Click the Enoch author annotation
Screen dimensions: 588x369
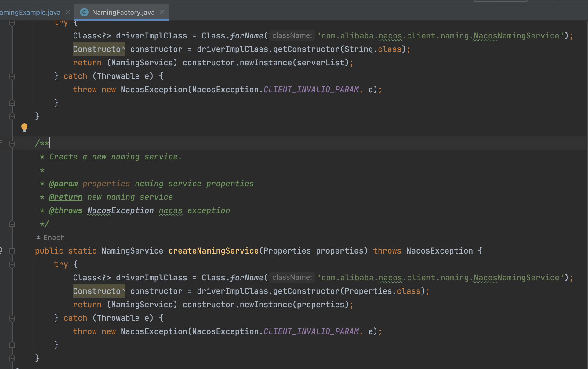(54, 237)
